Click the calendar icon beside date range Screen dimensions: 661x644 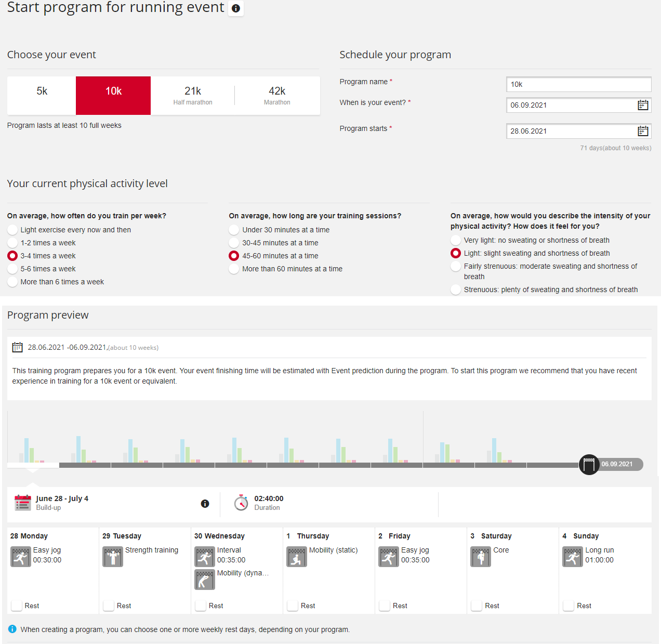click(x=18, y=347)
